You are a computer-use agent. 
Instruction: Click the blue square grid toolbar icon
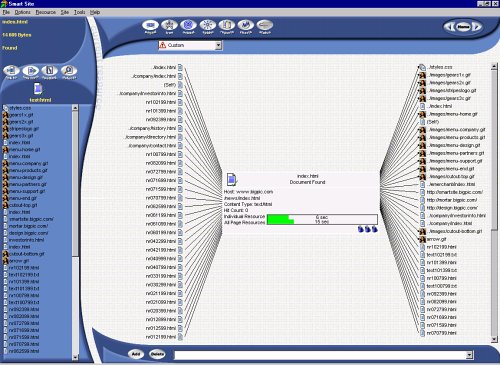coord(188,25)
